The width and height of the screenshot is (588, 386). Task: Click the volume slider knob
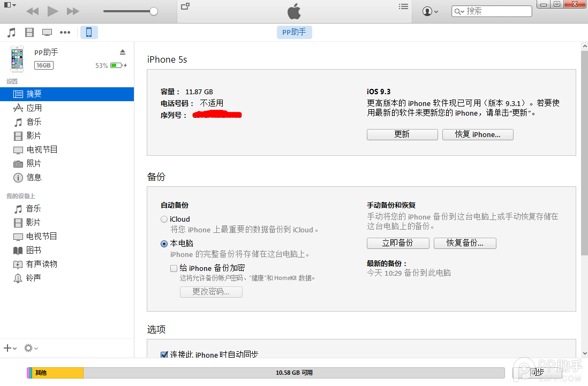click(x=154, y=11)
